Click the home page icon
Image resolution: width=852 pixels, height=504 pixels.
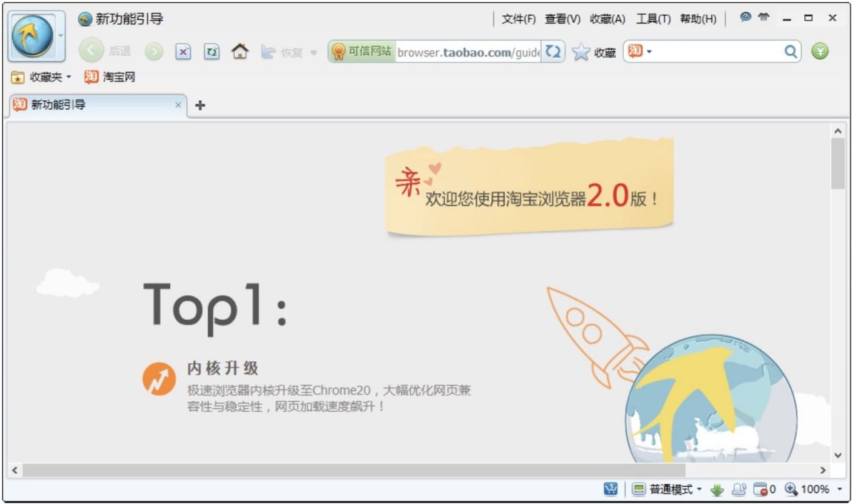(238, 52)
